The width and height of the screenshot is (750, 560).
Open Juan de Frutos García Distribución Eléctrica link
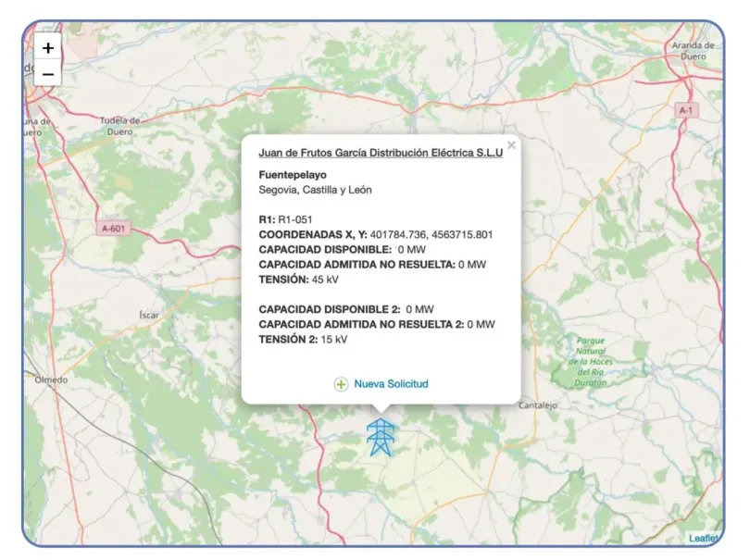(381, 154)
